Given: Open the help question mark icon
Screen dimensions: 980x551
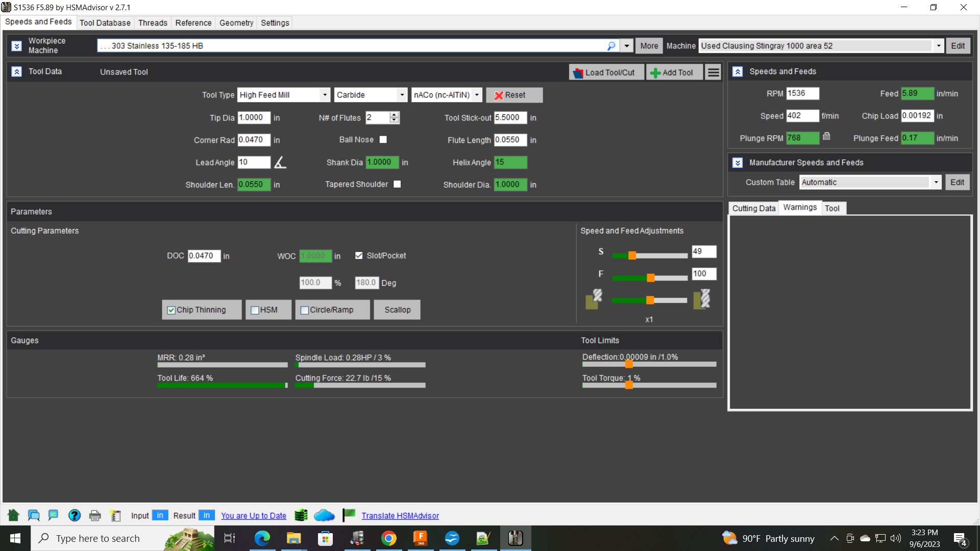Looking at the screenshot, I should [x=75, y=515].
